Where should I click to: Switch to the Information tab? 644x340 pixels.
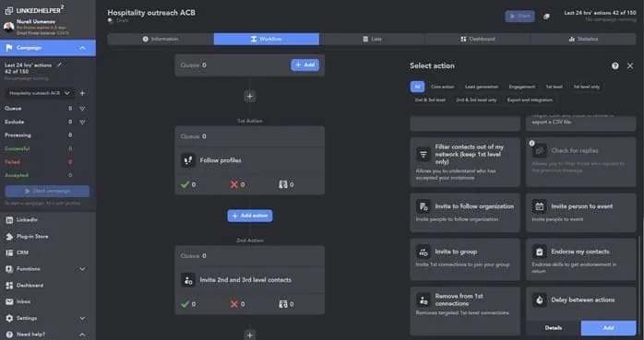pyautogui.click(x=161, y=39)
